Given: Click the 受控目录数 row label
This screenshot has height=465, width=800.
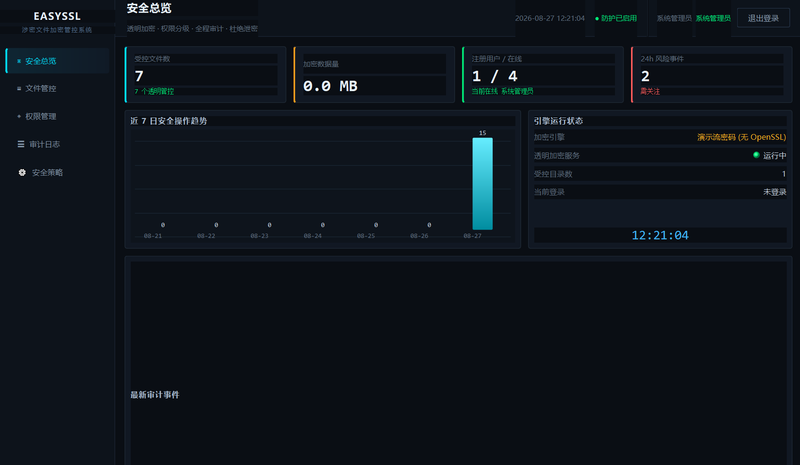Looking at the screenshot, I should pyautogui.click(x=553, y=174).
